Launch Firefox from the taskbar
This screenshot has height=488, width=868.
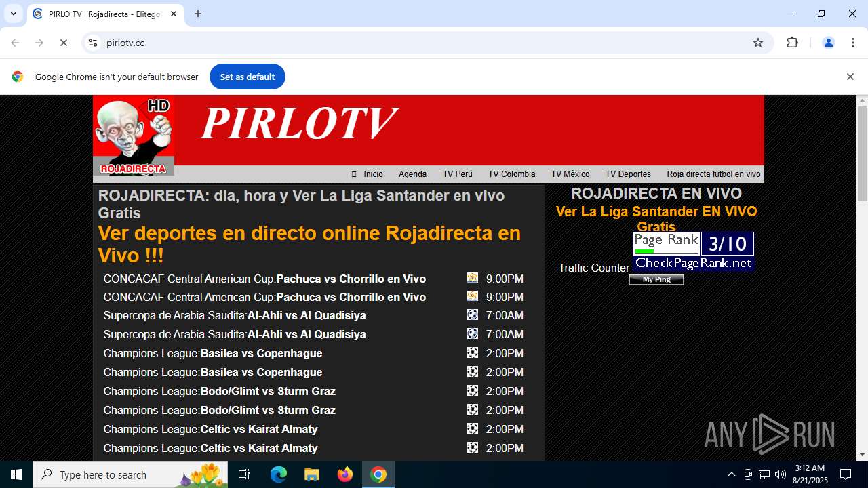coord(345,474)
